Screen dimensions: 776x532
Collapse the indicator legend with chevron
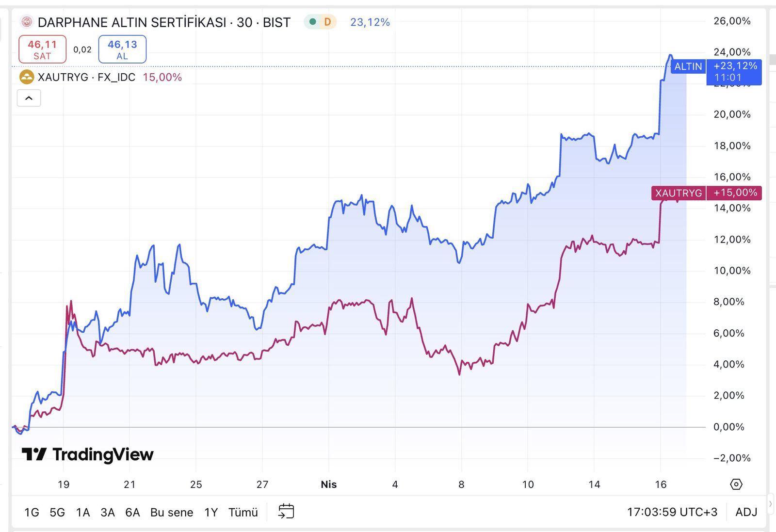[29, 98]
